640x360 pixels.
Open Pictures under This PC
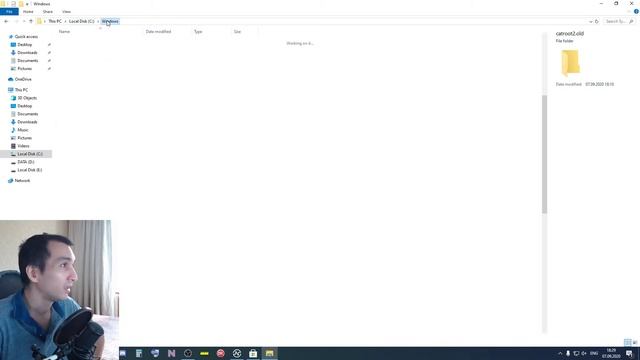click(24, 138)
